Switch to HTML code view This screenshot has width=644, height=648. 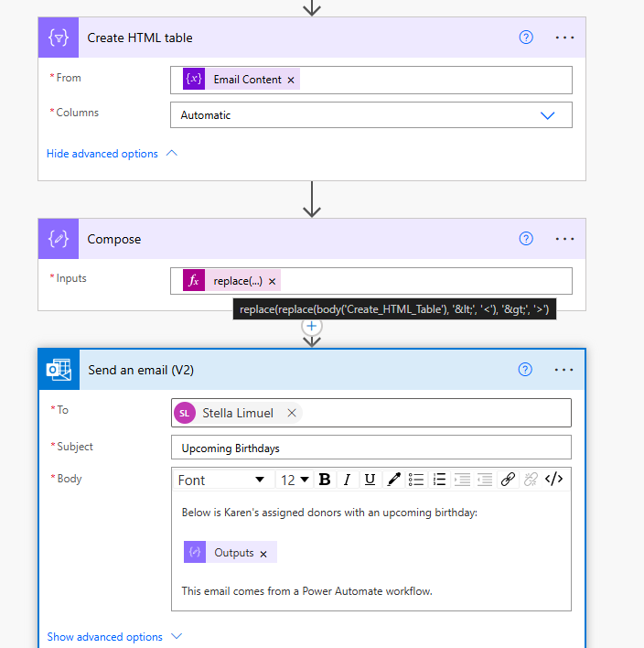(553, 479)
